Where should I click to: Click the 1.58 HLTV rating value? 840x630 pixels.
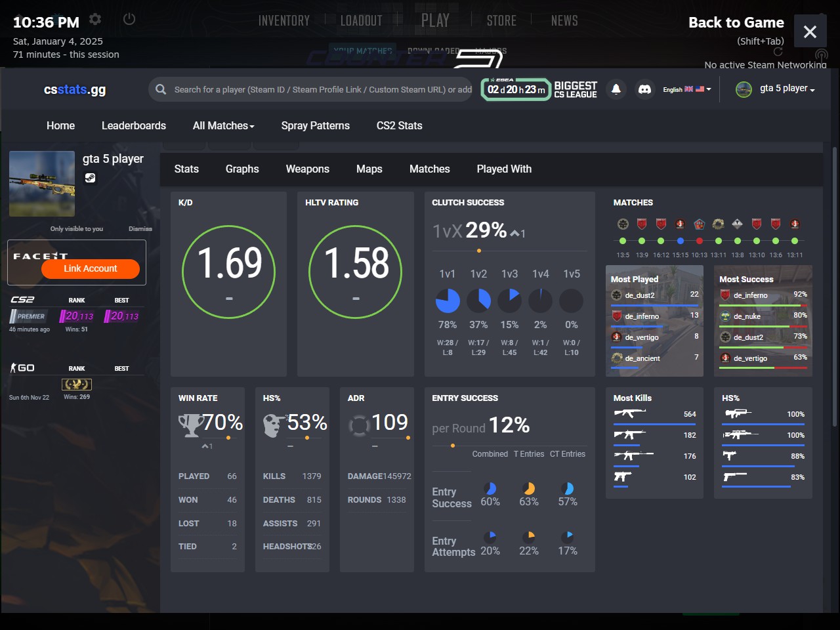(x=356, y=263)
